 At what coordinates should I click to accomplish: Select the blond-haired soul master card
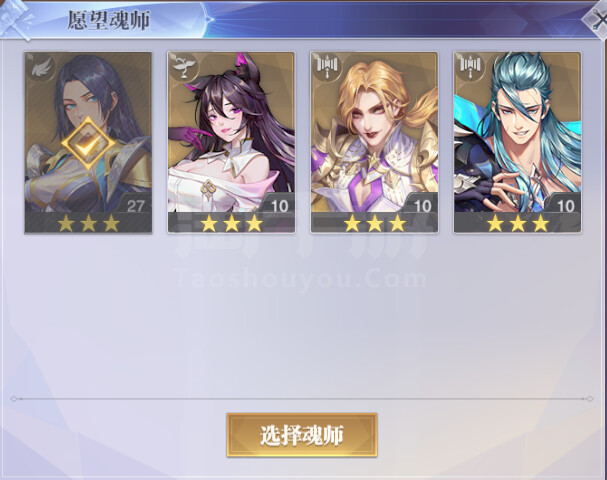tap(374, 142)
